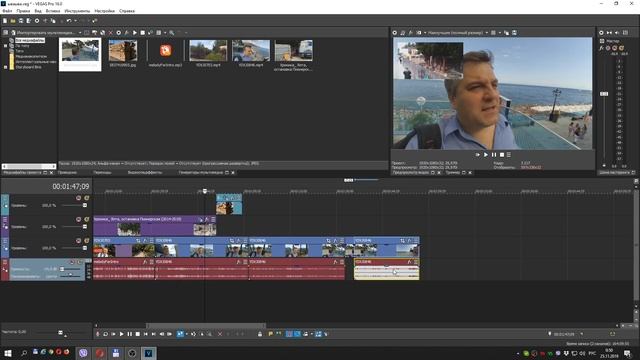
Task: Open the split screen view dropdown arrow
Action: pos(425,33)
